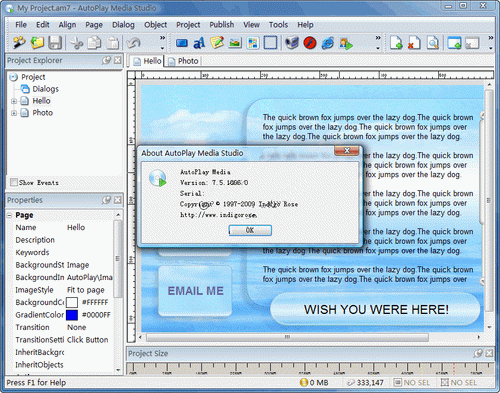This screenshot has height=393, width=500.
Task: Insert Flash object with red icon
Action: 310,43
